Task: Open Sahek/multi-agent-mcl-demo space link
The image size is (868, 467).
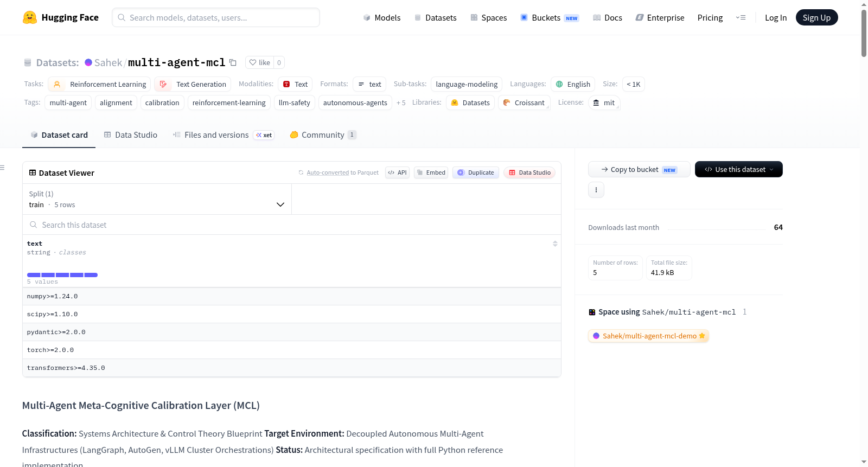Action: tap(649, 336)
